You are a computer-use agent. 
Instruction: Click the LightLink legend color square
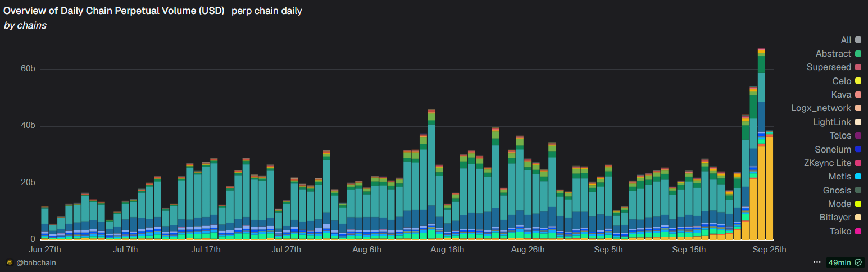click(x=858, y=122)
